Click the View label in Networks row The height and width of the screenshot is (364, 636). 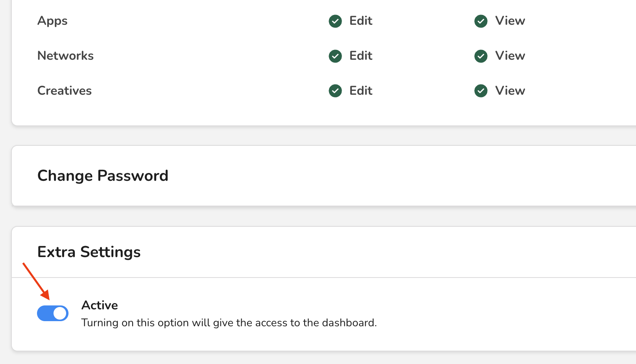click(510, 56)
